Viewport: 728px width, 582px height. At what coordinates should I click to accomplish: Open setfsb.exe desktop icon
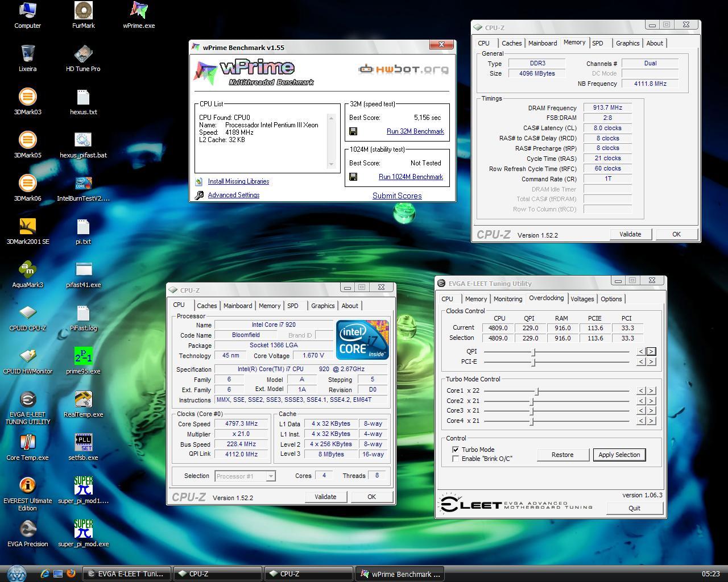[x=83, y=447]
